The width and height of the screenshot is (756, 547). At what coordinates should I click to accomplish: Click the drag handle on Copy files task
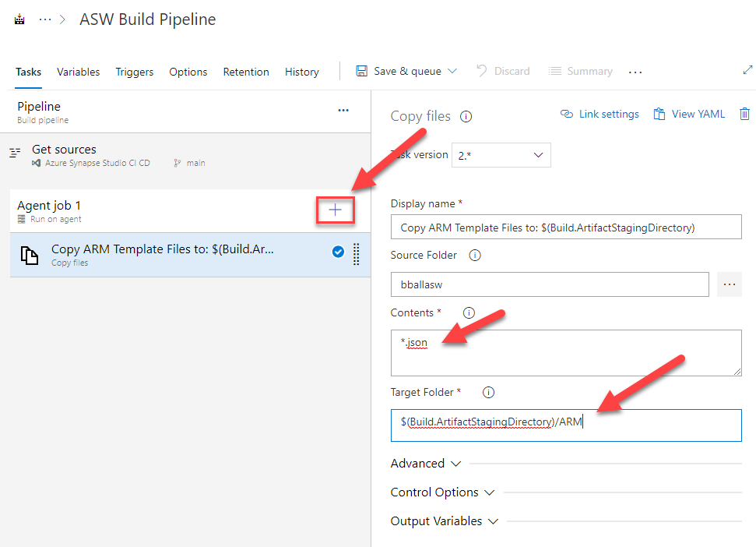click(357, 254)
